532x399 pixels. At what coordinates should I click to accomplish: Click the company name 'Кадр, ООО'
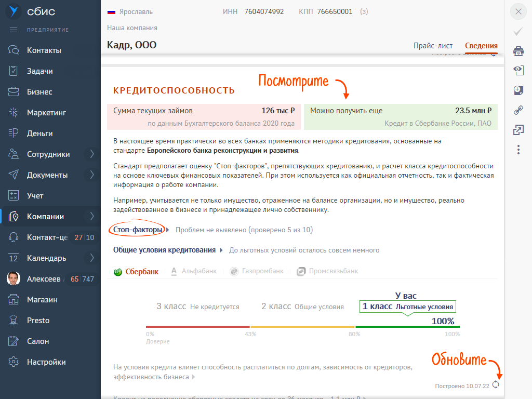point(131,45)
